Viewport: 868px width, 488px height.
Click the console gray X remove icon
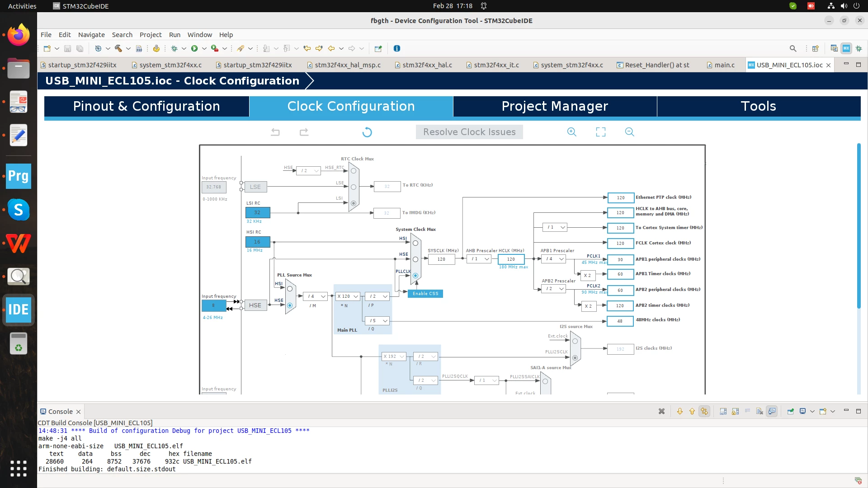[x=661, y=411]
